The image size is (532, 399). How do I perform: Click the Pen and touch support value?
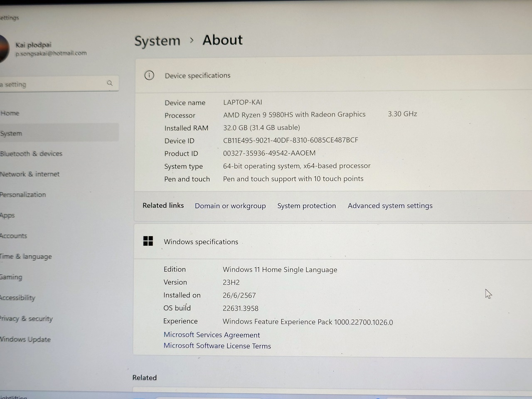293,179
